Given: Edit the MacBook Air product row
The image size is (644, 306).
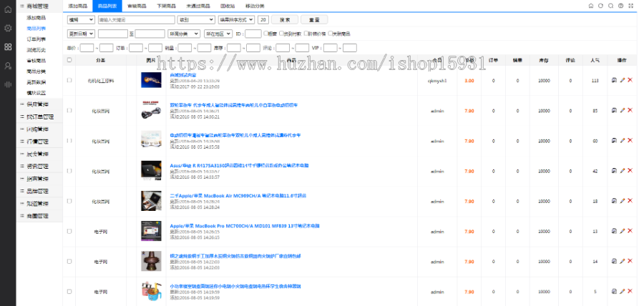Looking at the screenshot, I should click(623, 201).
